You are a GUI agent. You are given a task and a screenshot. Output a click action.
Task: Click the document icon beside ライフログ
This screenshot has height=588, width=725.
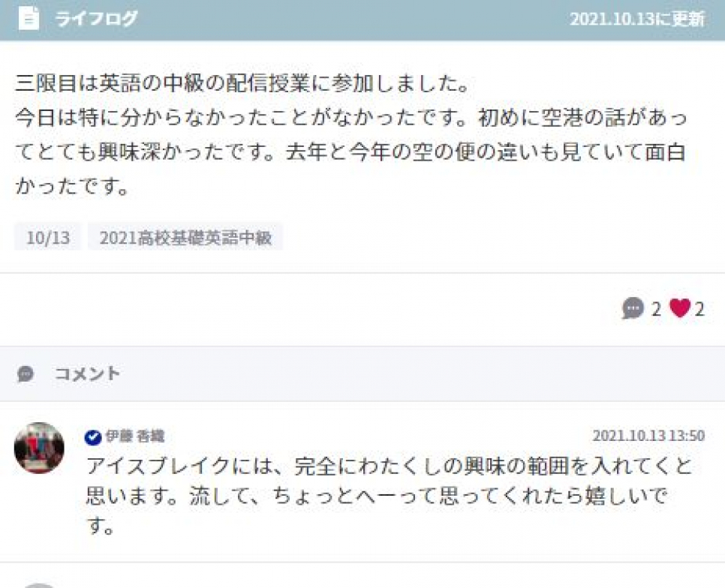[29, 19]
